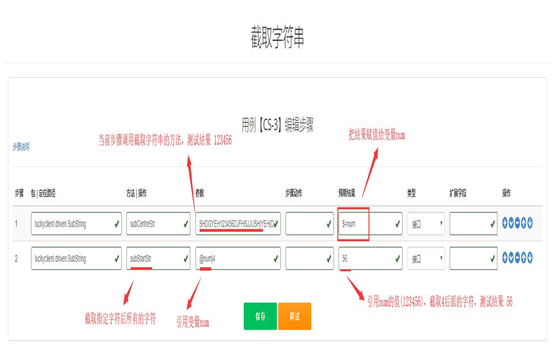The width and height of the screenshot is (556, 364).
Task: Click the move-down arrow icon in row 2
Action: point(530,257)
